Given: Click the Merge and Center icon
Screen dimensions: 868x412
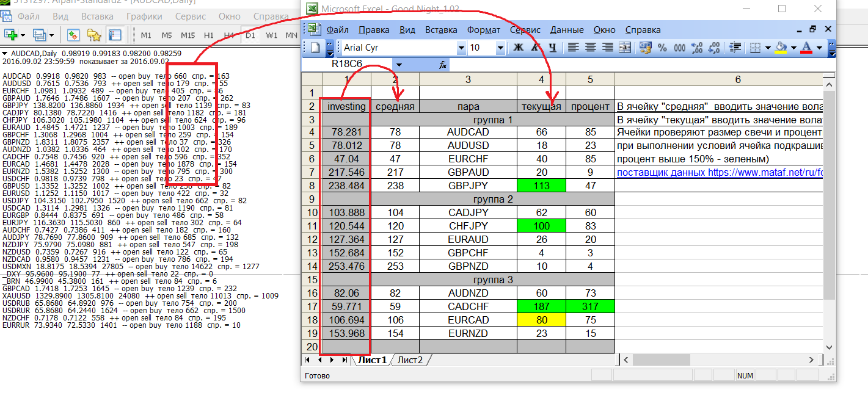Looking at the screenshot, I should [x=625, y=48].
